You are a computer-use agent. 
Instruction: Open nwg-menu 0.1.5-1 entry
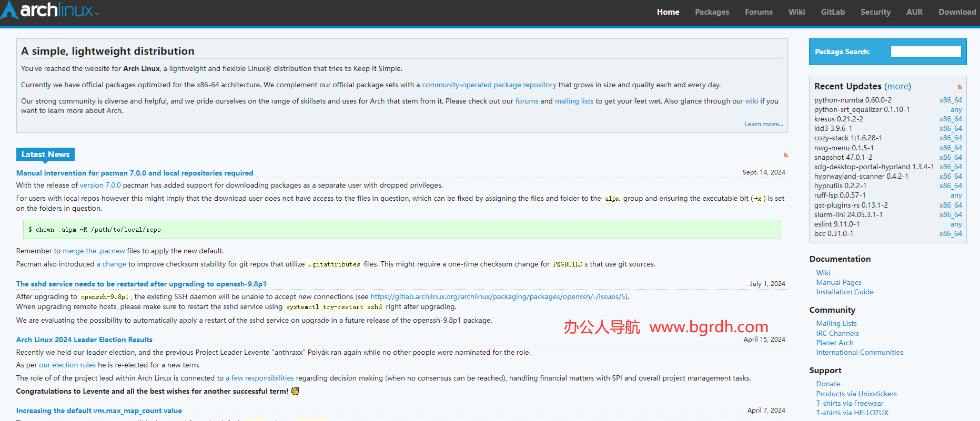[844, 148]
